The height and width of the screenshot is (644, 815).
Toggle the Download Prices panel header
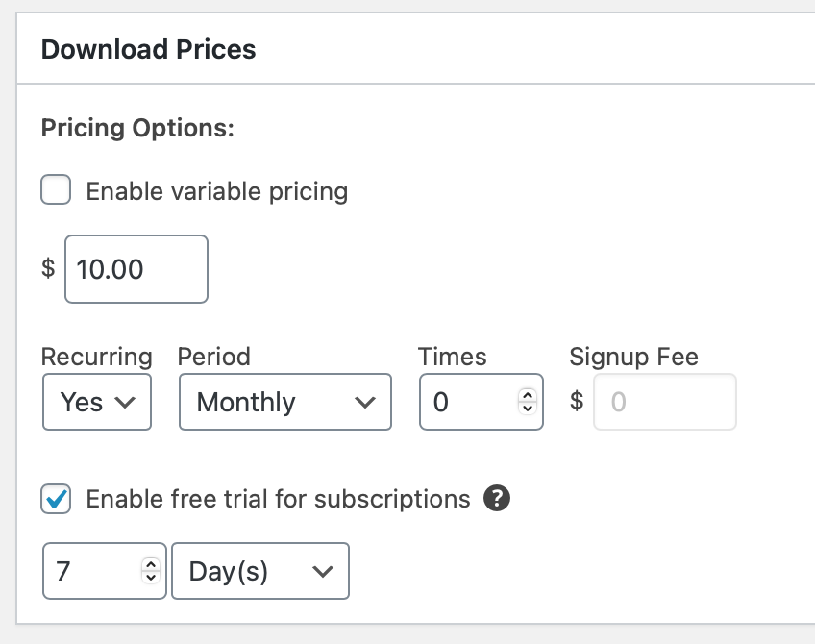tap(416, 48)
